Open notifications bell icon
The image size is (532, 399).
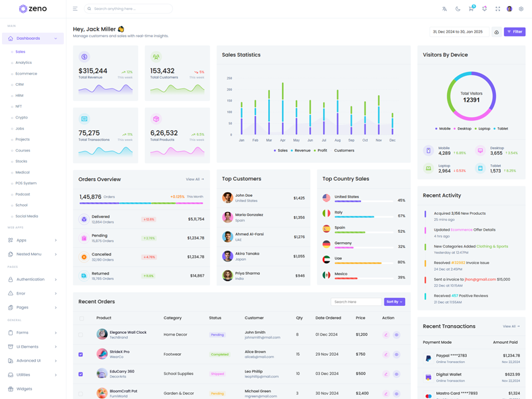484,9
